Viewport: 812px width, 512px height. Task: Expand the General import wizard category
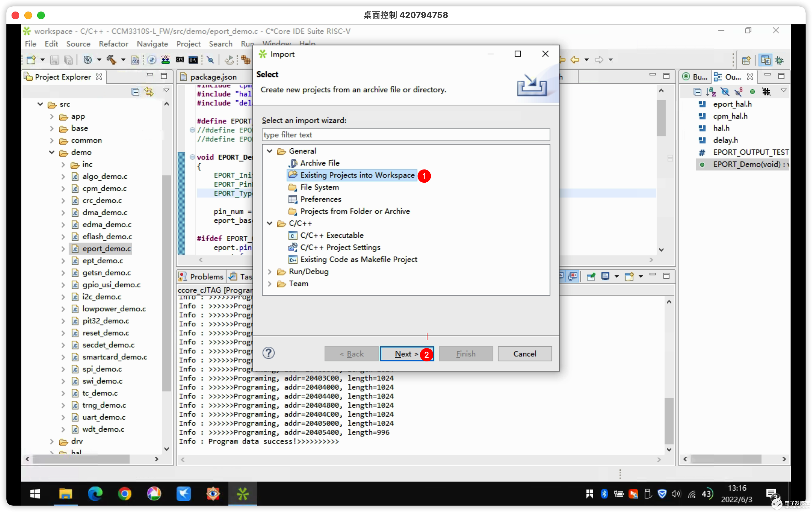point(269,151)
